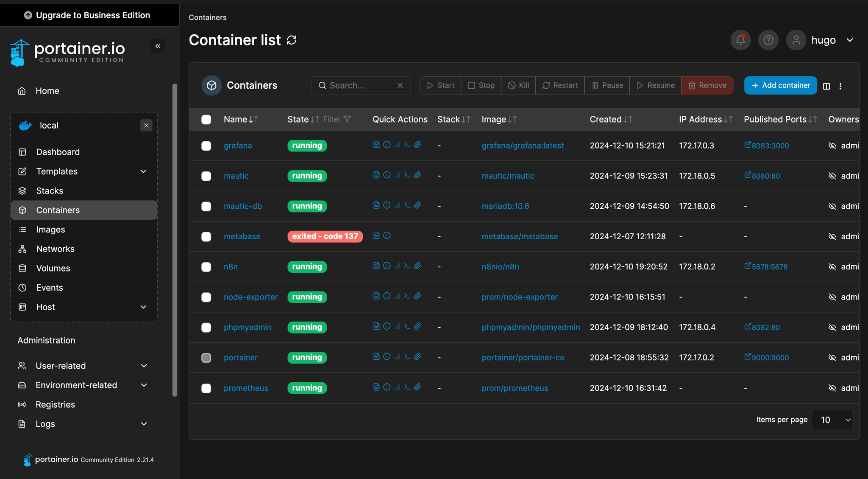View stats icon for node-exporter

[x=397, y=296]
